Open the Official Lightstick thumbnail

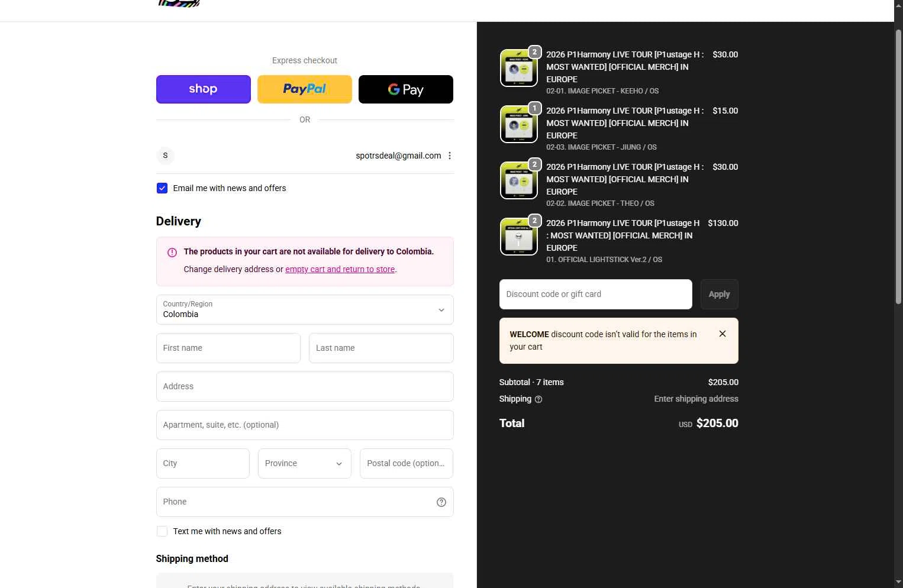(x=519, y=237)
